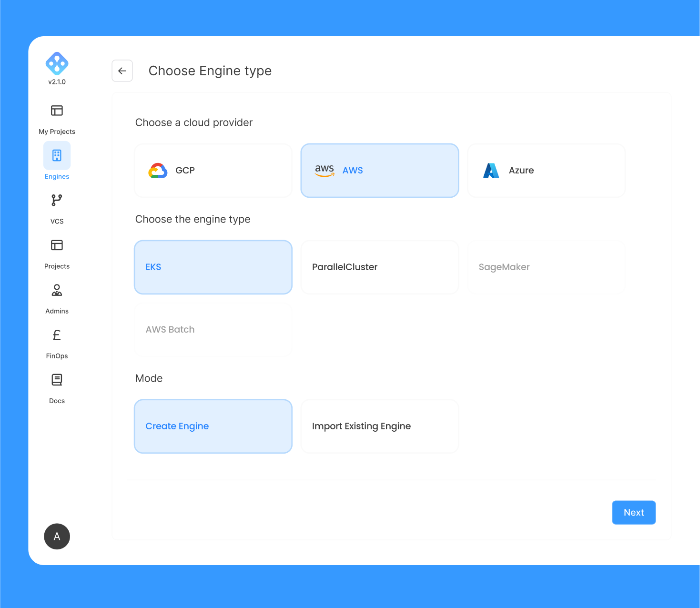
Task: Choose Azure as cloud provider
Action: click(546, 171)
